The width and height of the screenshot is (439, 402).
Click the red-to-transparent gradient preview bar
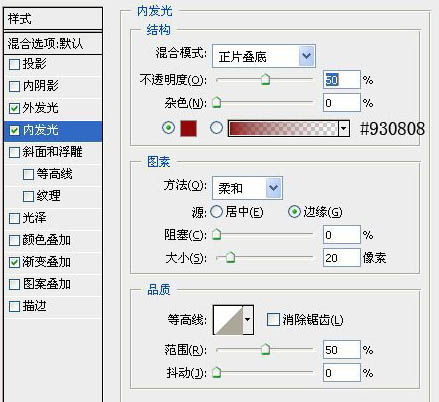click(x=283, y=128)
